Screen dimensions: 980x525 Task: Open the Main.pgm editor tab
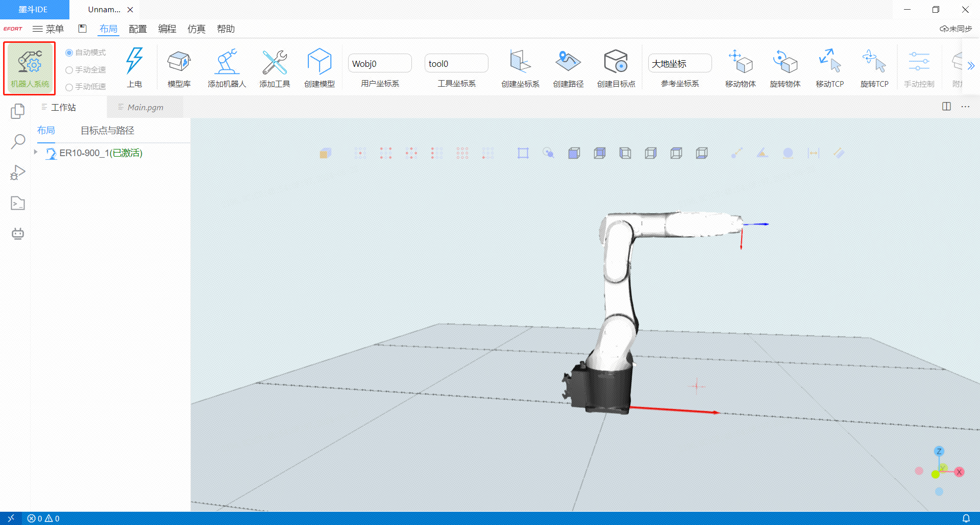[145, 107]
